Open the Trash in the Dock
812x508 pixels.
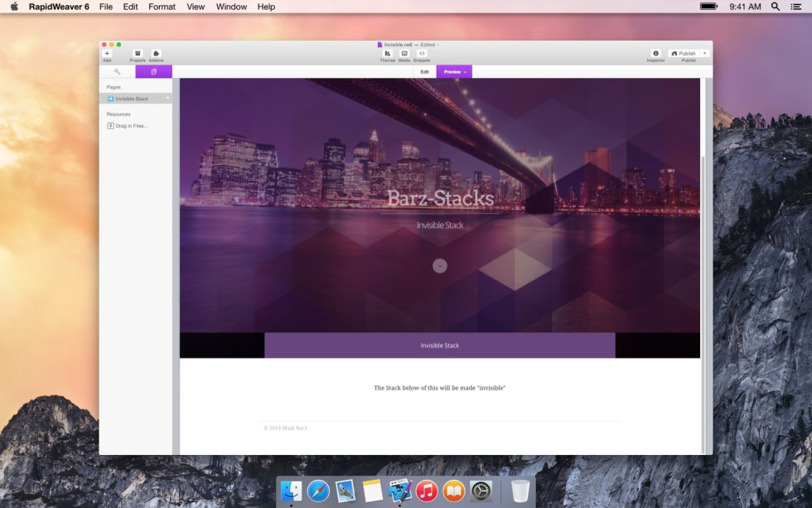point(520,491)
